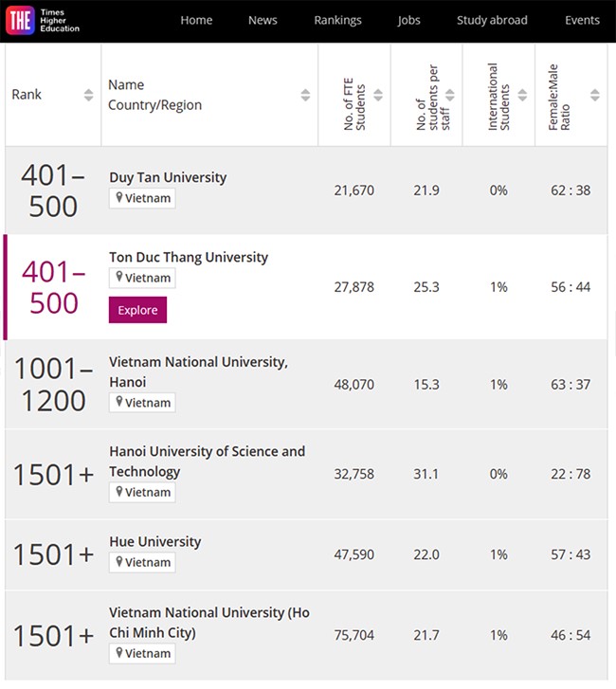Viewport: 616px width, 689px height.
Task: Open the Jobs navigation item
Action: [408, 20]
